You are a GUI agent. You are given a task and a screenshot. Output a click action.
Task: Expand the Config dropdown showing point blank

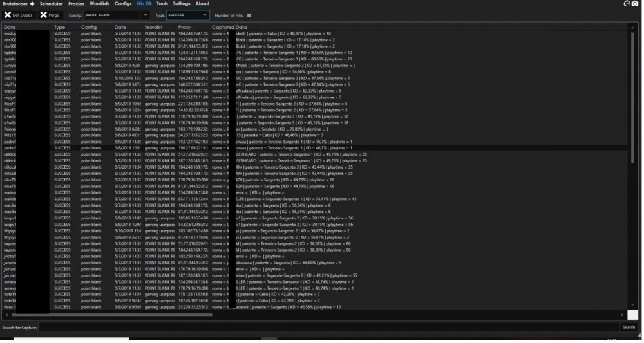point(146,15)
